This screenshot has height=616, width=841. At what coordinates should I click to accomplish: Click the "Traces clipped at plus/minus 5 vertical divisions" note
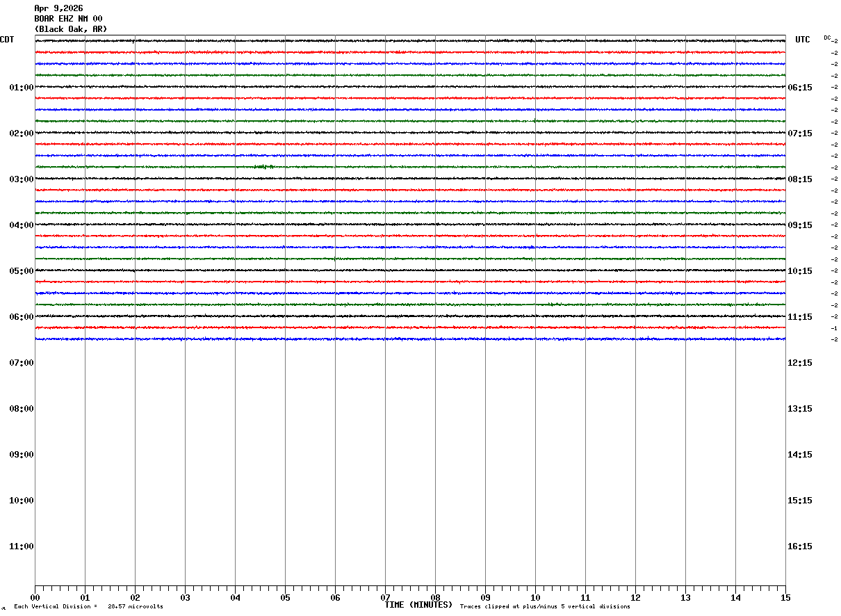tap(545, 607)
